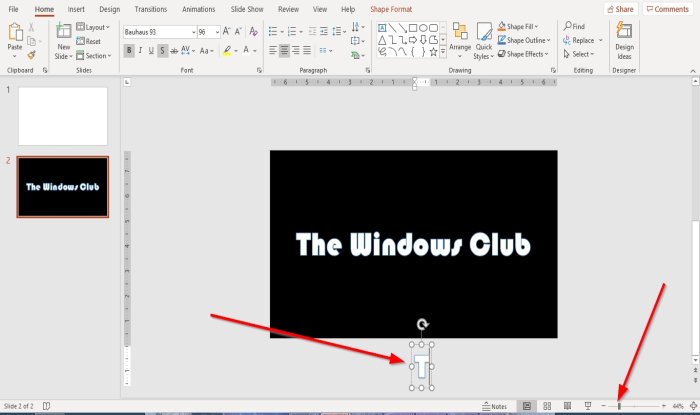Click the zoom in plus button
This screenshot has height=415, width=700.
click(663, 406)
